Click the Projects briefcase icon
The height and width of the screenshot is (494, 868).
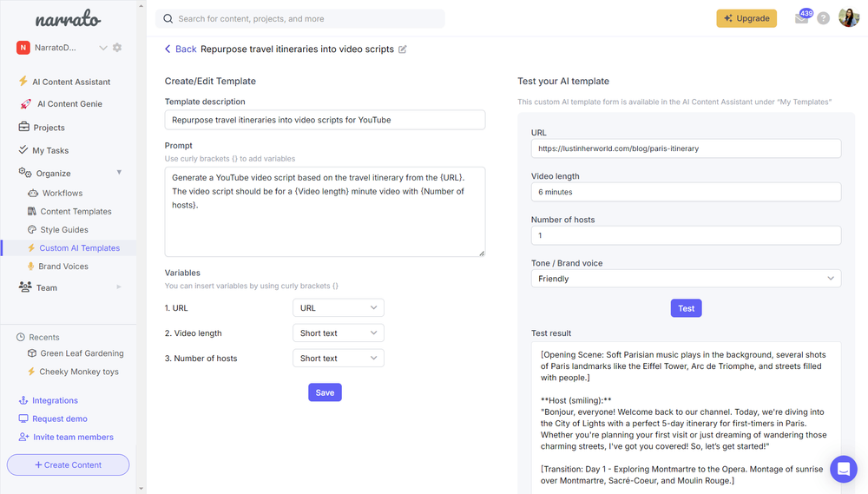point(23,127)
